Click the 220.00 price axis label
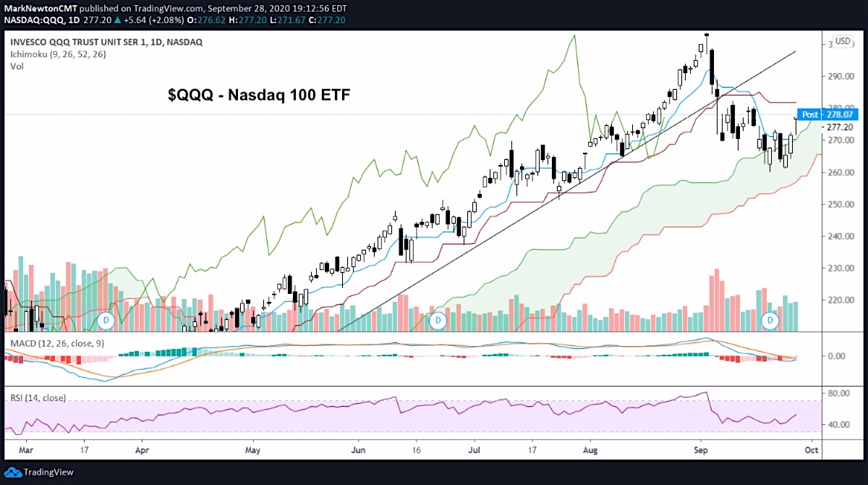The height and width of the screenshot is (485, 868). pyautogui.click(x=839, y=300)
